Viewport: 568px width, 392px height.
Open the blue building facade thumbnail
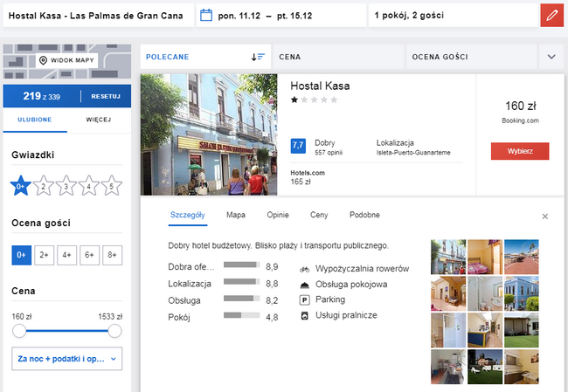[x=522, y=293]
